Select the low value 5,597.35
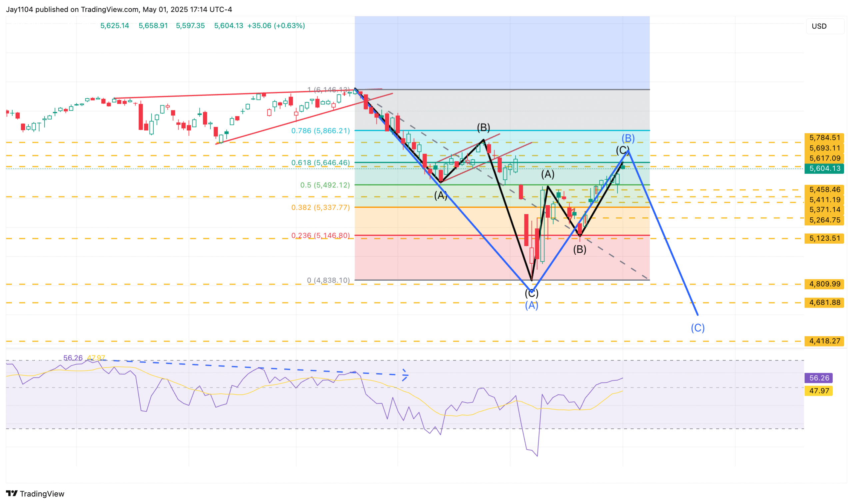Screen dimensions: 853x504 coord(190,26)
